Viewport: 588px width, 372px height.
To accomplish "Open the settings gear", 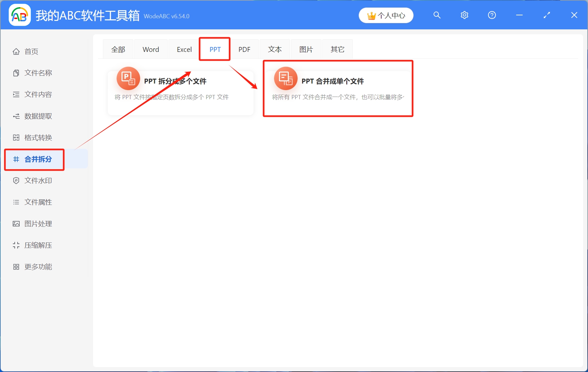I will pos(464,15).
